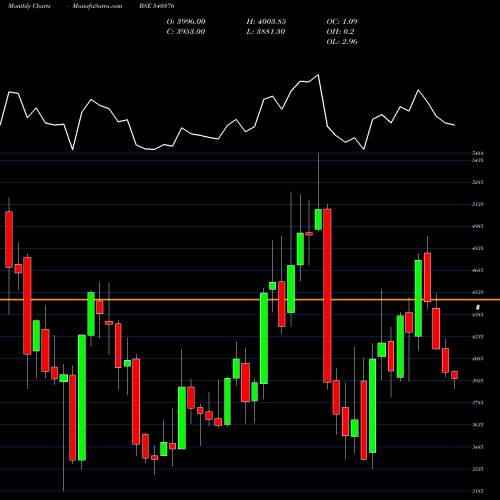Click the highest peak of the white indicator line
The image size is (500, 500).
pos(318,75)
